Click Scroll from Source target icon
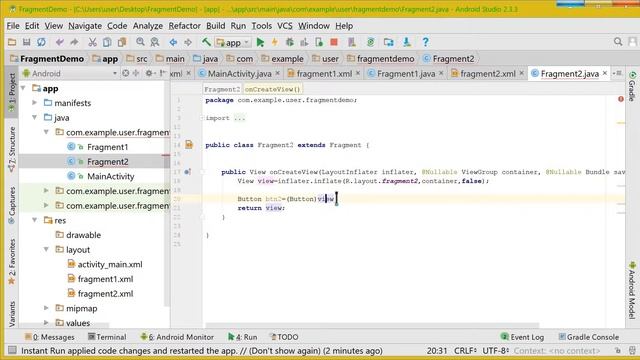This screenshot has height=360, width=640. pyautogui.click(x=125, y=73)
